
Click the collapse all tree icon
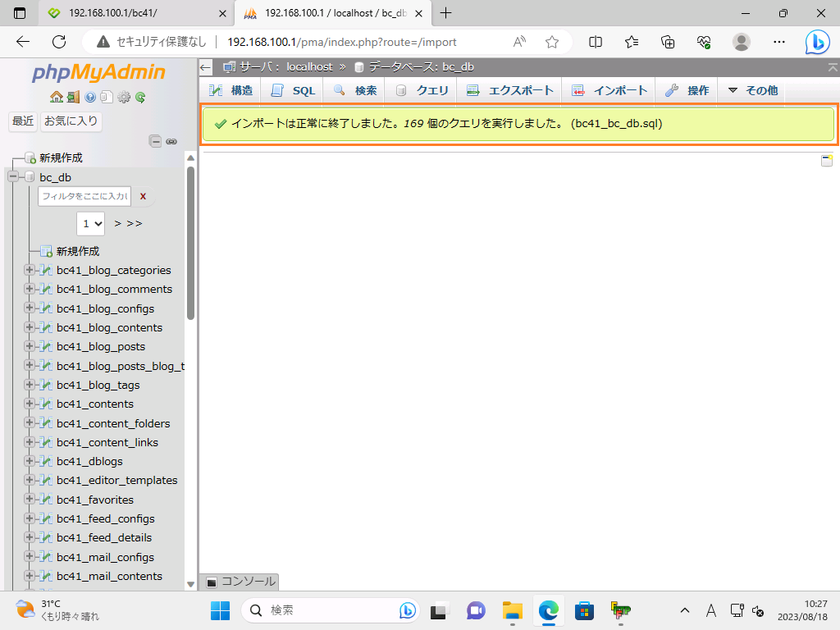pos(155,141)
